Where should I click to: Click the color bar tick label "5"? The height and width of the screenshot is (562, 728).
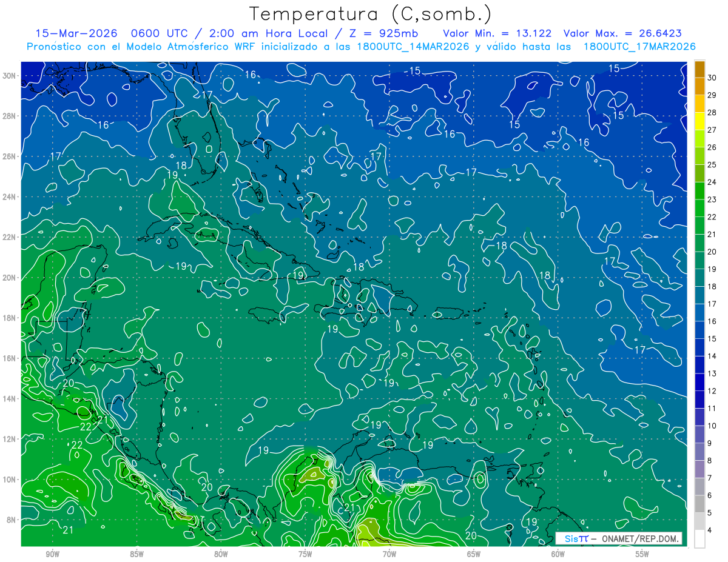710,513
